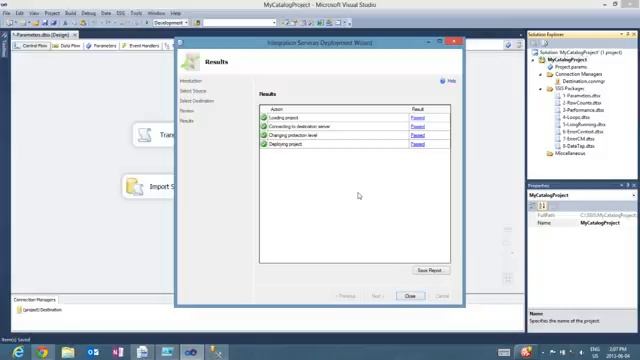Click the green check icon for Loading project

click(264, 118)
